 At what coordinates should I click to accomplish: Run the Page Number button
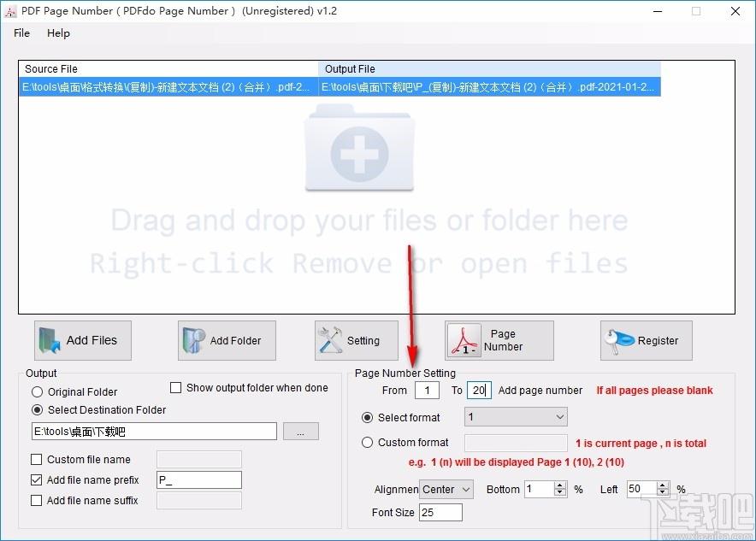pyautogui.click(x=499, y=341)
